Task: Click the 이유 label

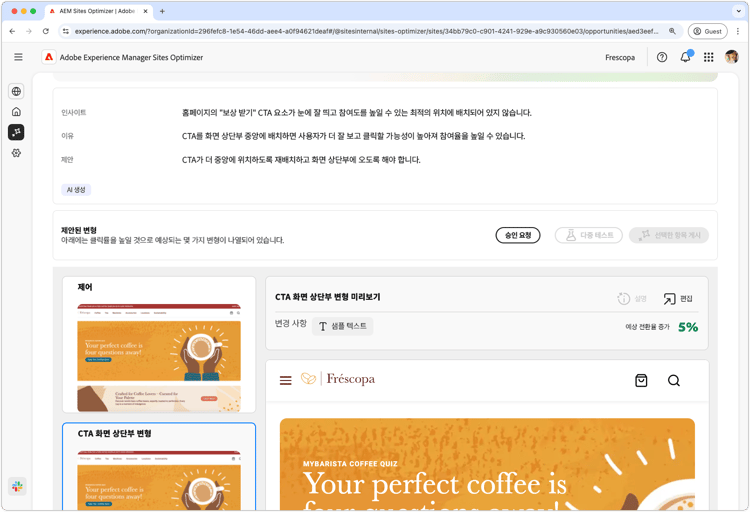Action: 67,136
